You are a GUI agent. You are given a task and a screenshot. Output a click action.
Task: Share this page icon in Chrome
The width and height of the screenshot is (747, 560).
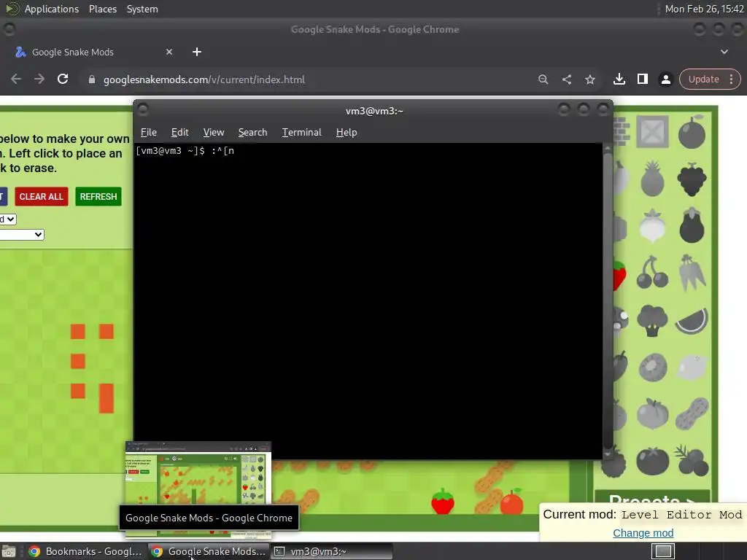click(566, 79)
